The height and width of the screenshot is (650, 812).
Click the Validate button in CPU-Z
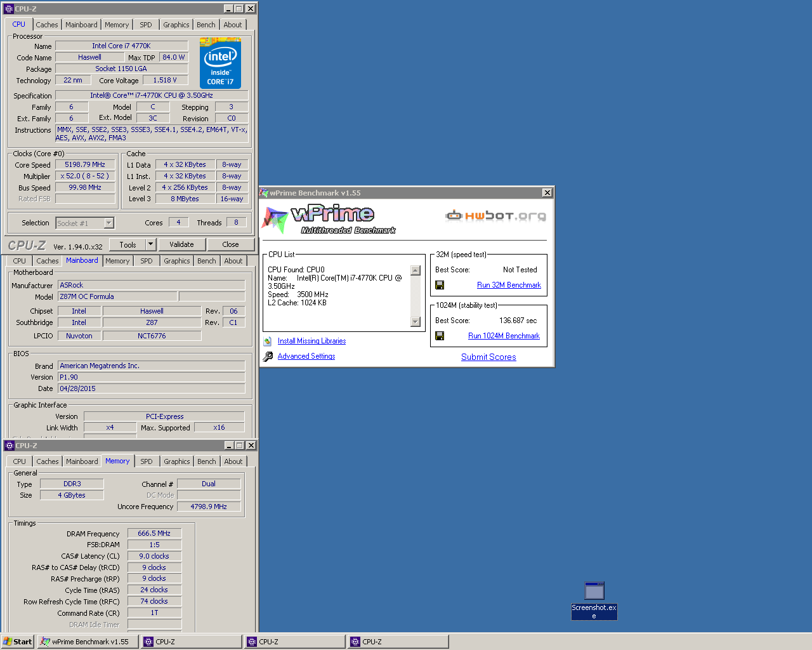coord(181,244)
